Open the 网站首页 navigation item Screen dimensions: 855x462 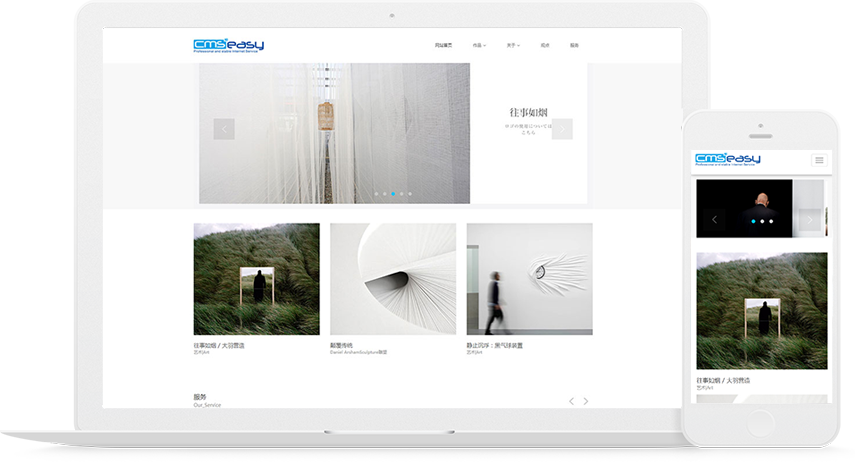(x=443, y=46)
